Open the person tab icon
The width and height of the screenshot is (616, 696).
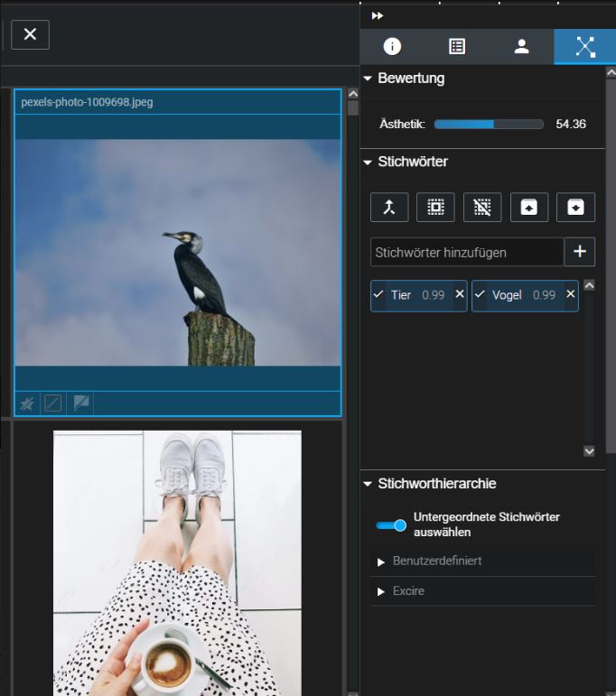pyautogui.click(x=521, y=47)
